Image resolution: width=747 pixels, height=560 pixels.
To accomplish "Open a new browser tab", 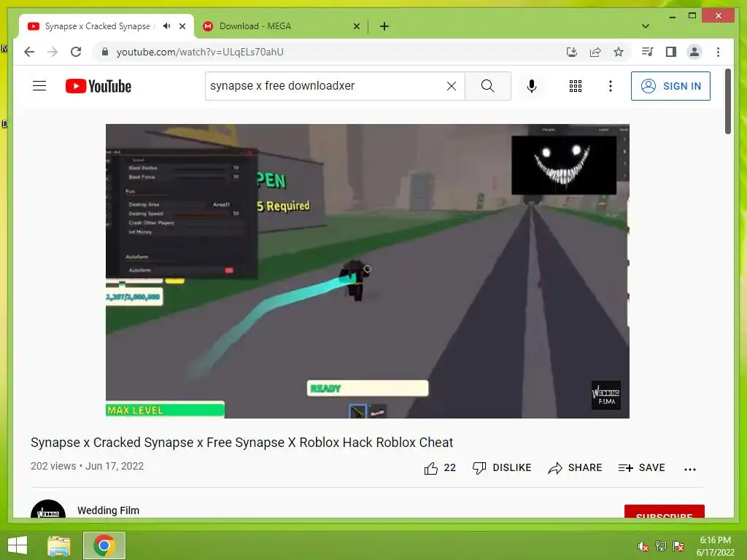I will coord(384,26).
